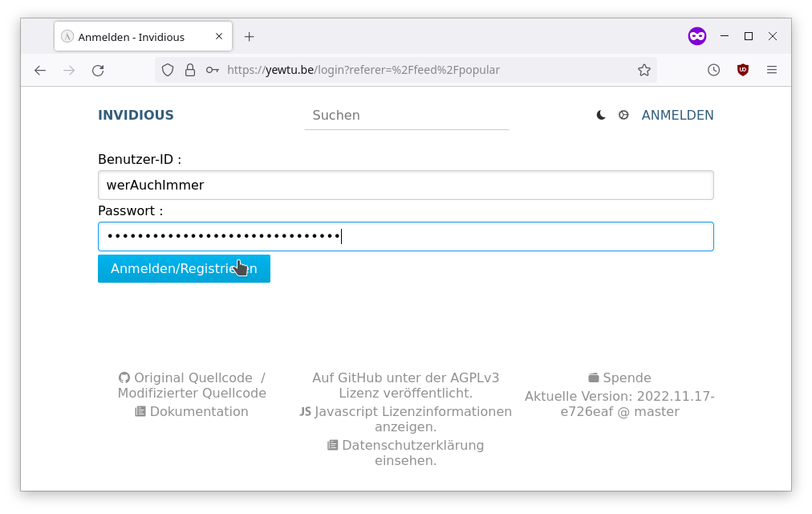Viewport: 812px width, 514px height.
Task: Reload the current page
Action: 98,70
